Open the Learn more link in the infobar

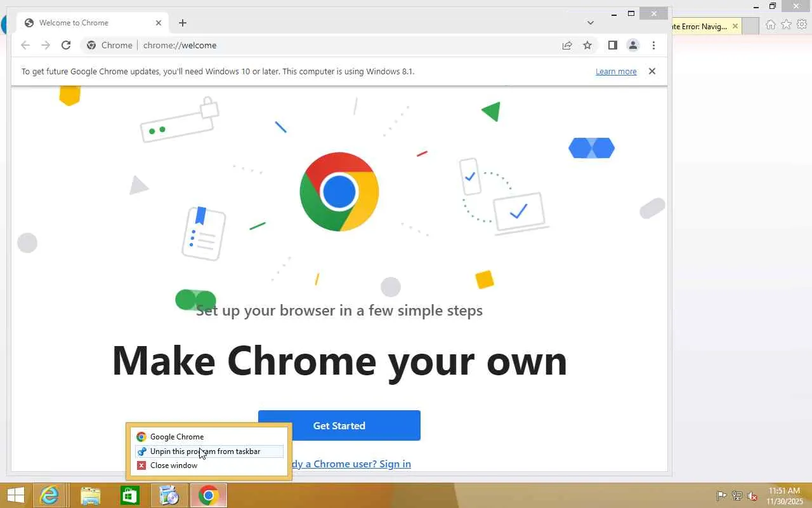click(x=616, y=72)
